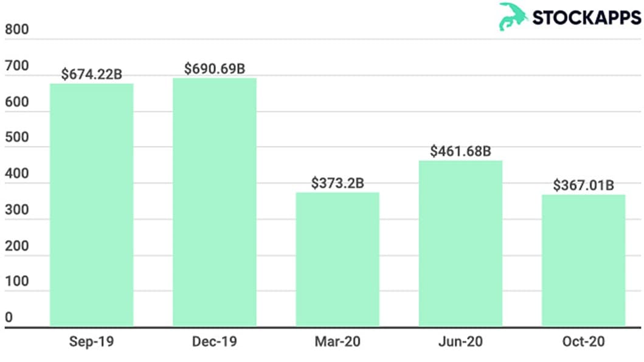Select the Oct-20 bar

click(583, 260)
